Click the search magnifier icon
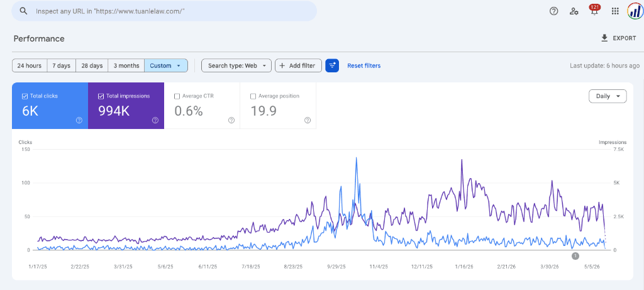644x290 pixels. coord(23,11)
